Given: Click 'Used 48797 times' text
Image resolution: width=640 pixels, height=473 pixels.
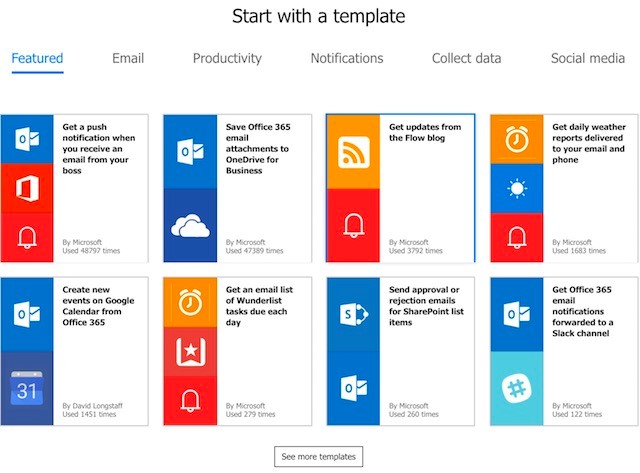Looking at the screenshot, I should click(x=91, y=251).
